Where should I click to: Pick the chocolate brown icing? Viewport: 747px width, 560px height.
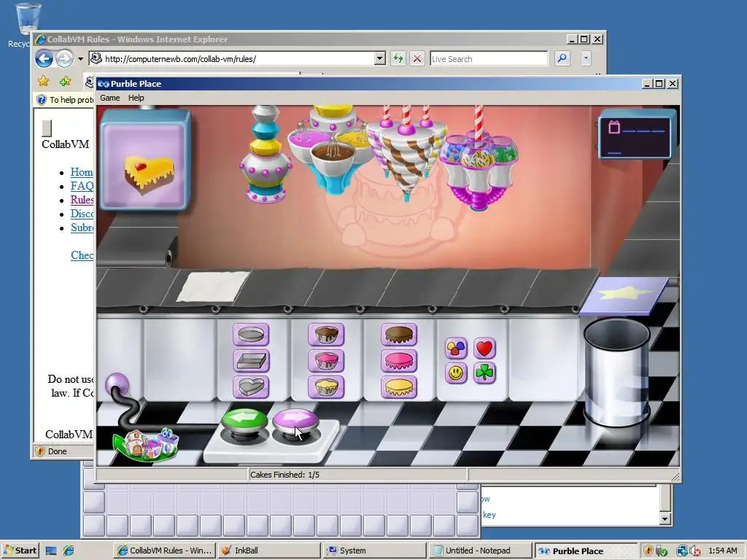(x=399, y=335)
